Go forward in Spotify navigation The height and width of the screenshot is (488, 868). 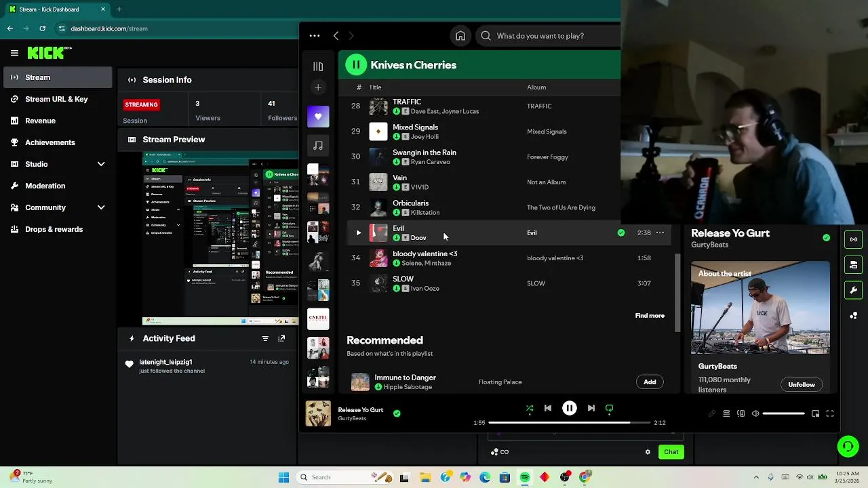(x=351, y=36)
